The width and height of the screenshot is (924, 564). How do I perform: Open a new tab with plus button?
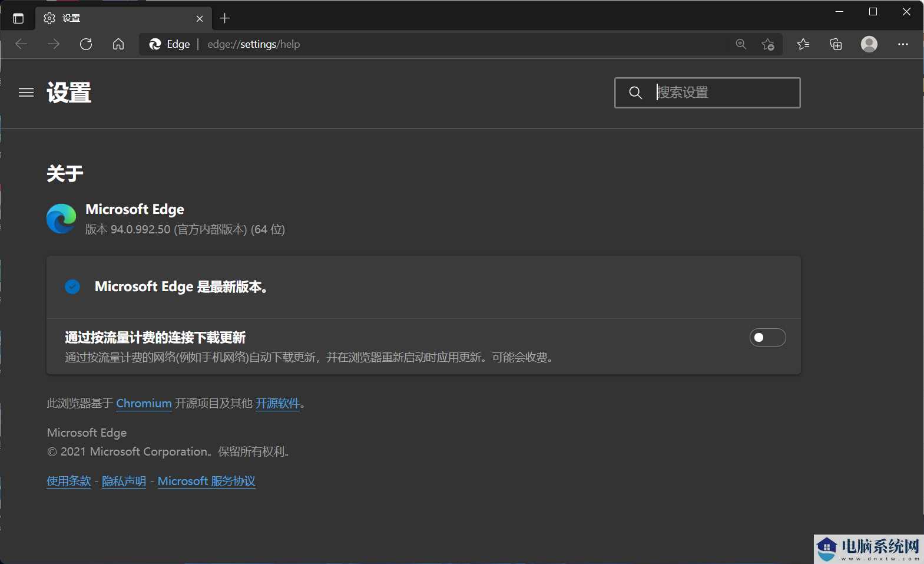click(x=225, y=18)
